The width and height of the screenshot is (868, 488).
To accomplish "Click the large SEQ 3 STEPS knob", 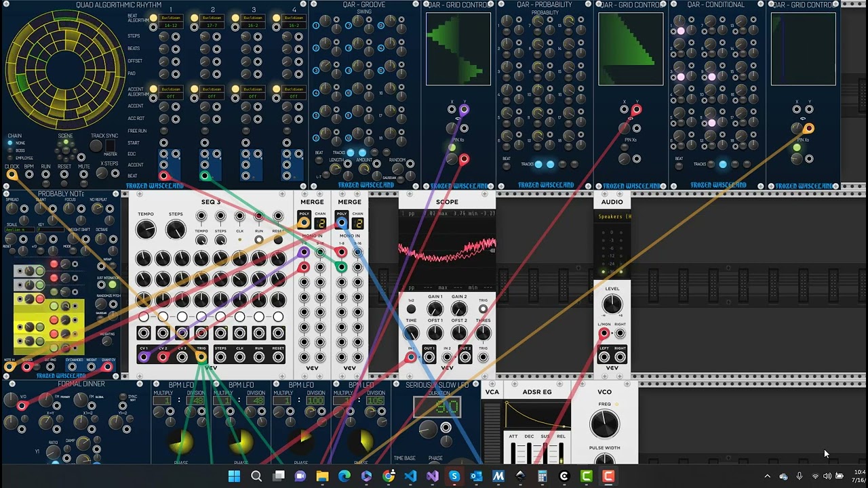I will [x=176, y=230].
